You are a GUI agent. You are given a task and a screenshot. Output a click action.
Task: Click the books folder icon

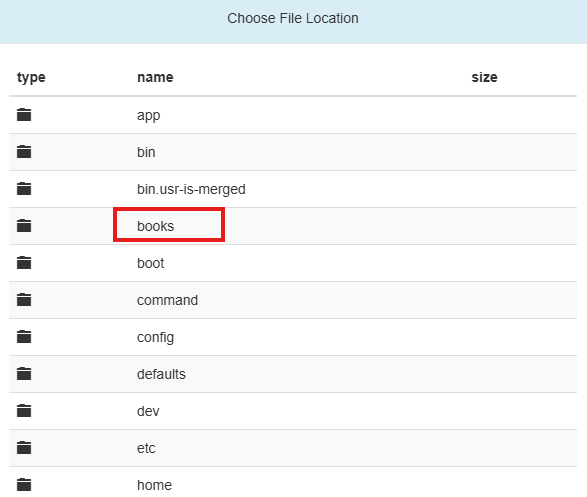[24, 226]
